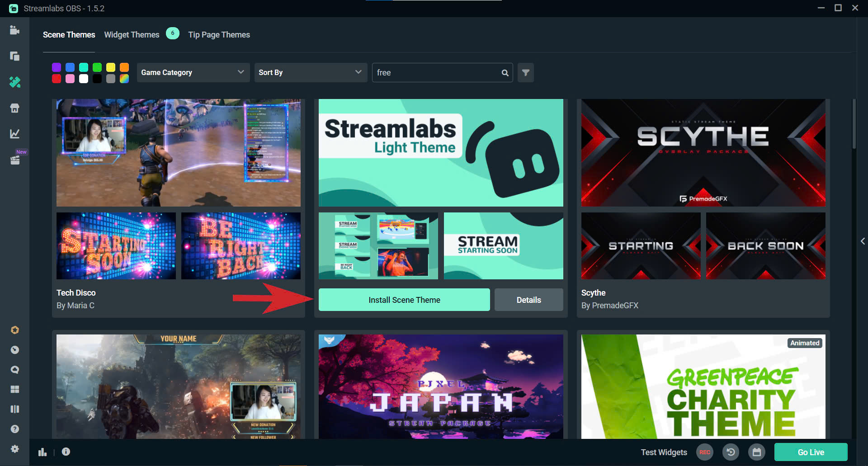This screenshot has height=466, width=868.
Task: Click the Scythe theme title
Action: (593, 293)
